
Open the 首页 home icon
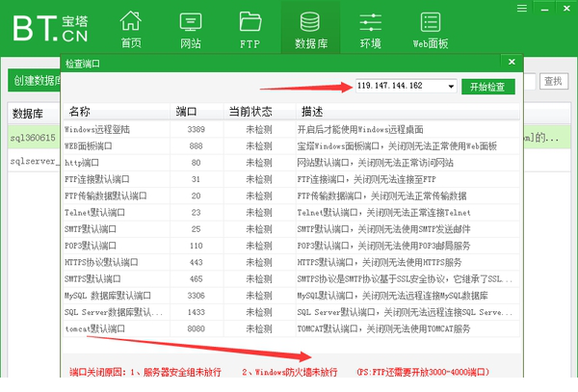pyautogui.click(x=130, y=28)
